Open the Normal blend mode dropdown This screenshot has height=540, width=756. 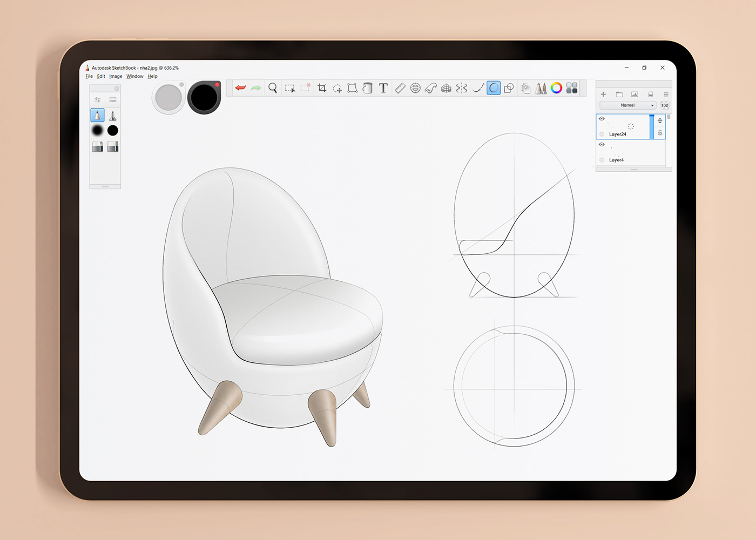(627, 105)
